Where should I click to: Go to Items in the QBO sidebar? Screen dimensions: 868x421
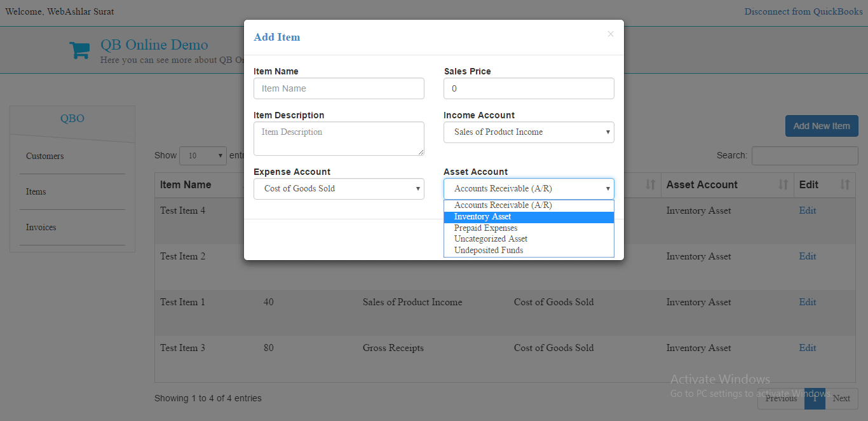pyautogui.click(x=36, y=192)
